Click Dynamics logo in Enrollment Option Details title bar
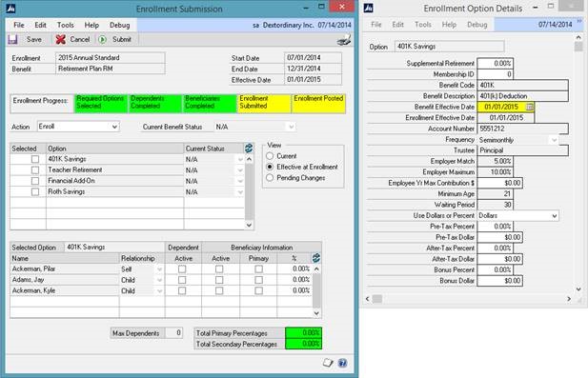The height and width of the screenshot is (378, 588). [369, 8]
